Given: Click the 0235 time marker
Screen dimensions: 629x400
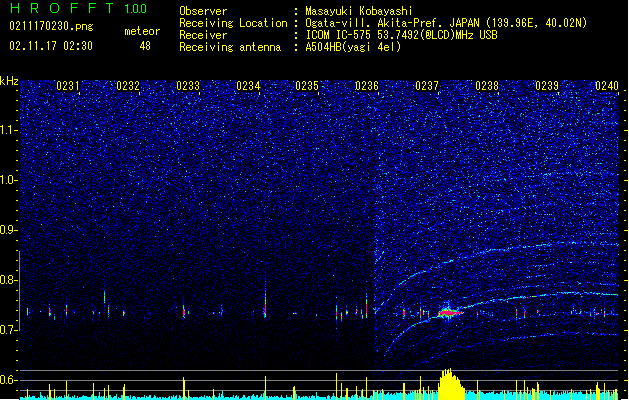Looking at the screenshot, I should click(307, 86).
